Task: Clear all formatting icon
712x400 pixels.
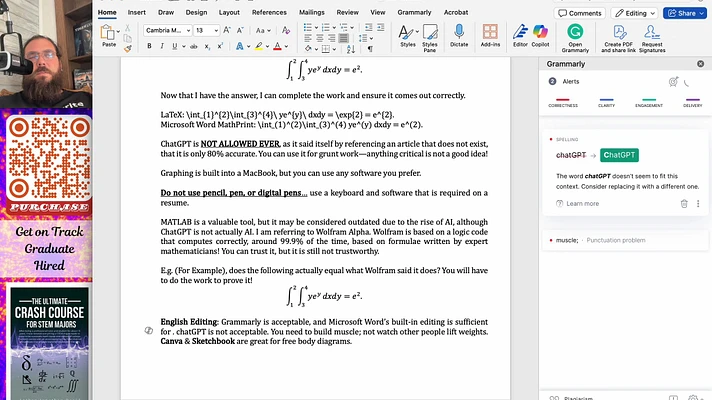Action: coord(286,30)
